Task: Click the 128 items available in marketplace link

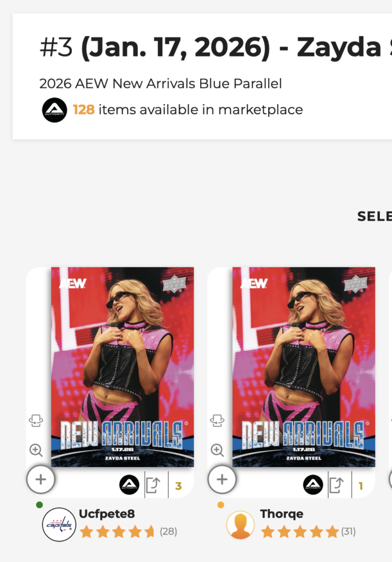Action: (x=188, y=110)
